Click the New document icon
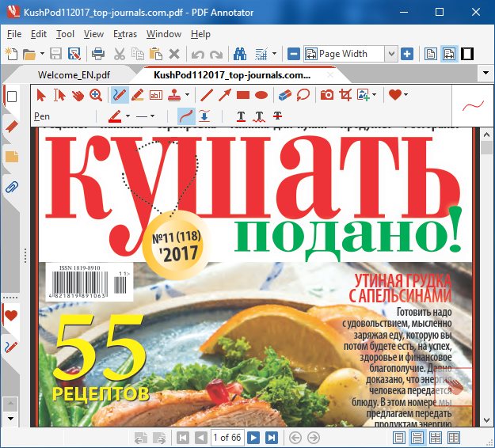This screenshot has width=495, height=448. pos(12,54)
